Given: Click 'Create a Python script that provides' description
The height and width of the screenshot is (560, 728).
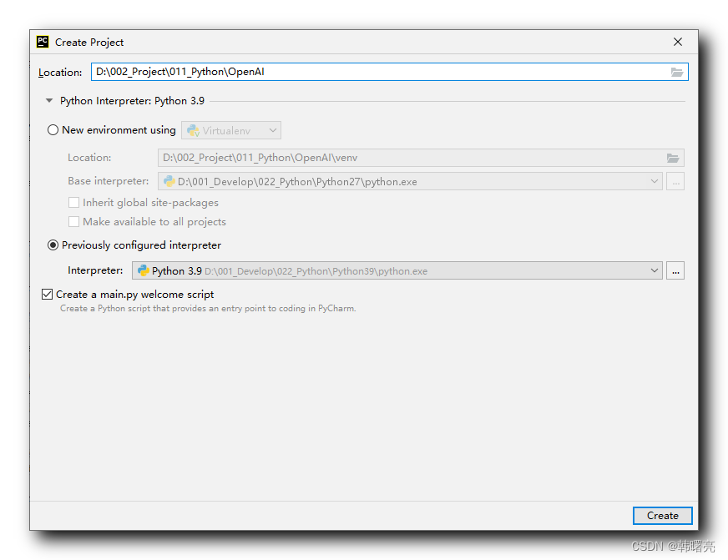Looking at the screenshot, I should coord(208,309).
